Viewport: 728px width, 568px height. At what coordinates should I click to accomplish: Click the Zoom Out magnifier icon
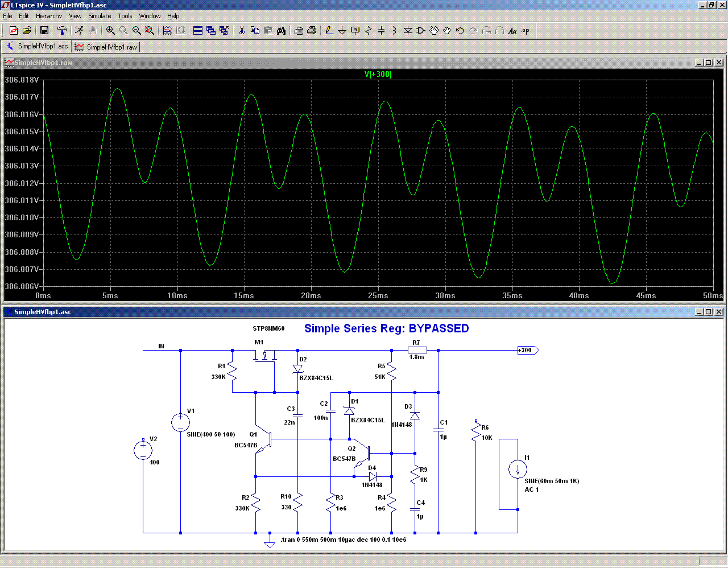(x=136, y=31)
